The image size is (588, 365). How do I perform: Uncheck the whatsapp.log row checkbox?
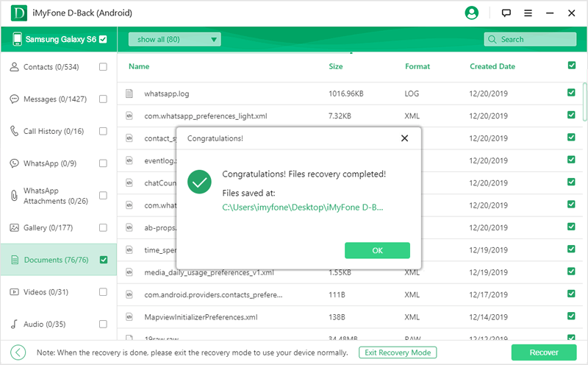571,93
